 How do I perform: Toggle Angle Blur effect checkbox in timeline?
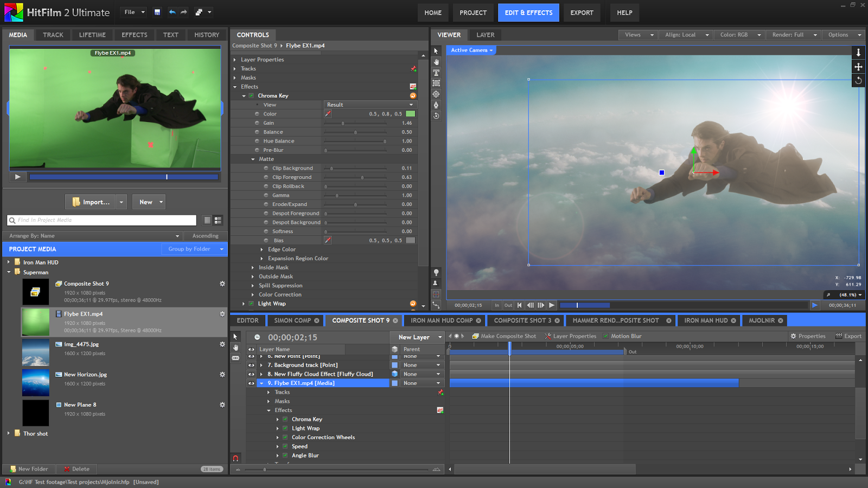click(285, 455)
